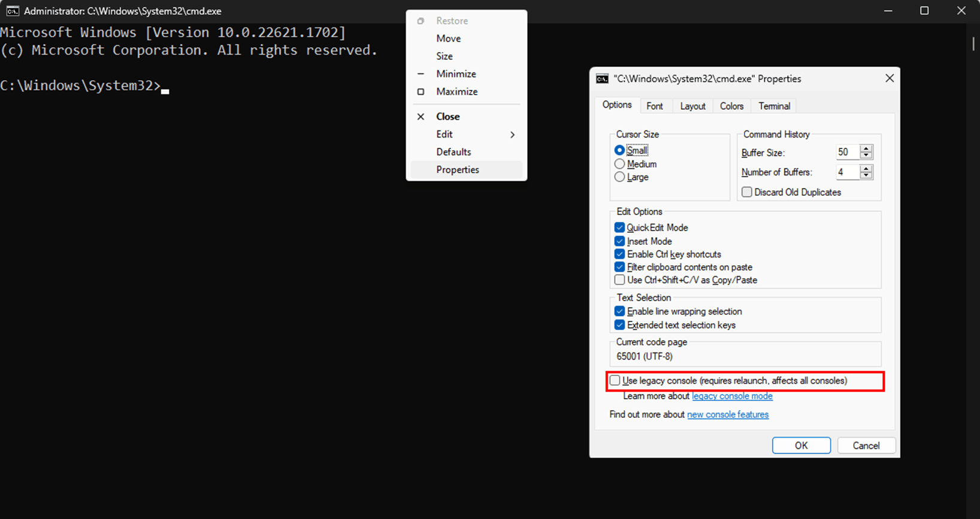This screenshot has height=519, width=980.
Task: Open the Layout tab
Action: click(x=692, y=106)
